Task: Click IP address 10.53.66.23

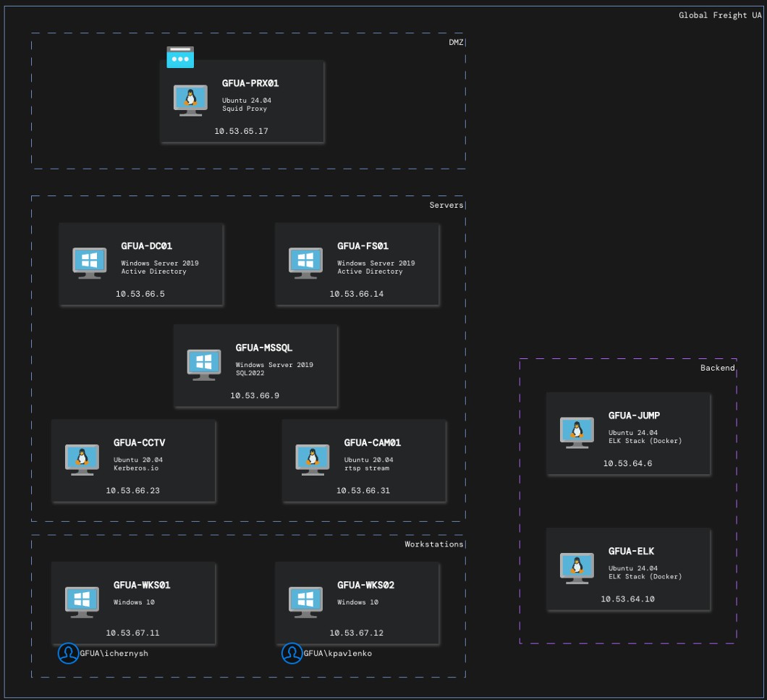Action: pos(133,491)
